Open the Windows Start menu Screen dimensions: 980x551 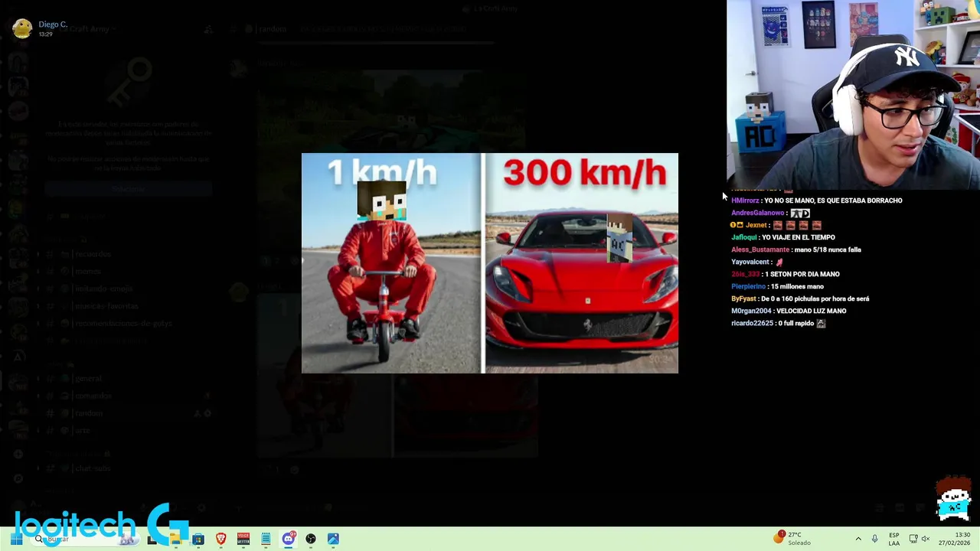click(x=16, y=539)
